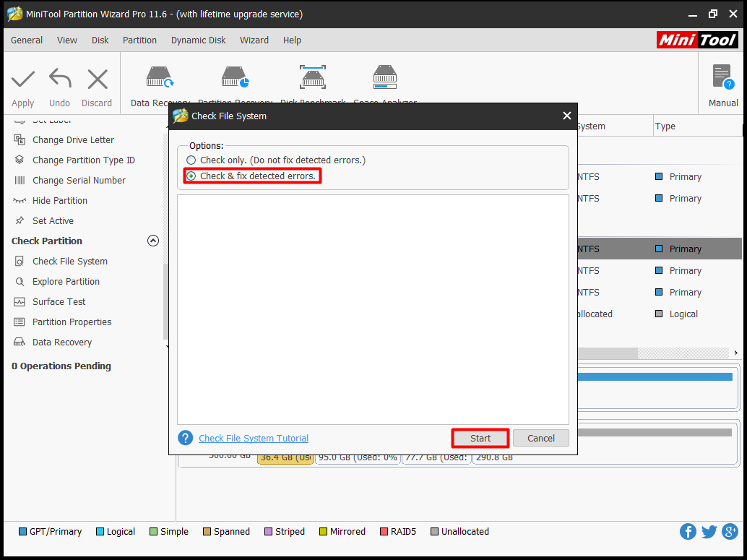Viewport: 747px width, 560px height.
Task: Open the Help menu
Action: (292, 40)
